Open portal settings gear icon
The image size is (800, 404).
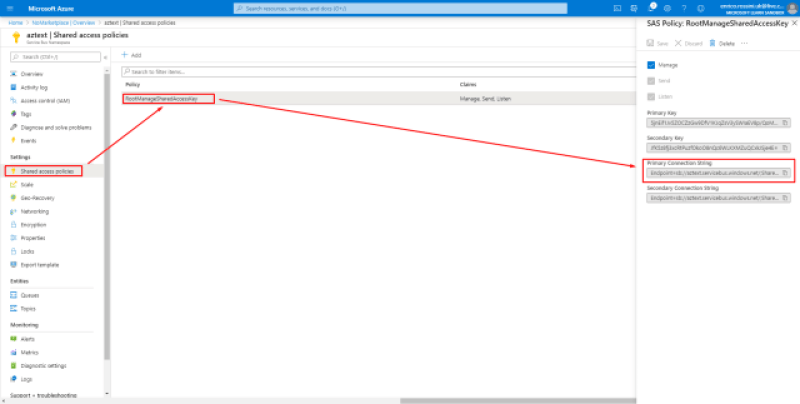point(667,9)
